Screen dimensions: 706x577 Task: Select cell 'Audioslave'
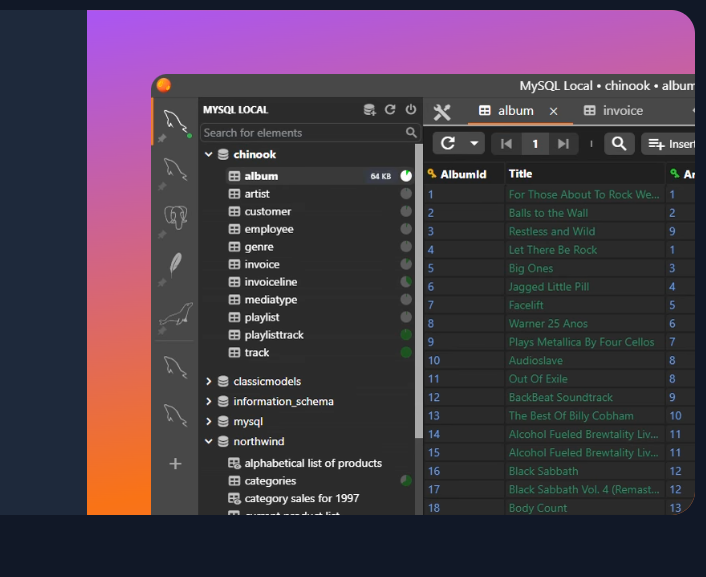coord(584,360)
